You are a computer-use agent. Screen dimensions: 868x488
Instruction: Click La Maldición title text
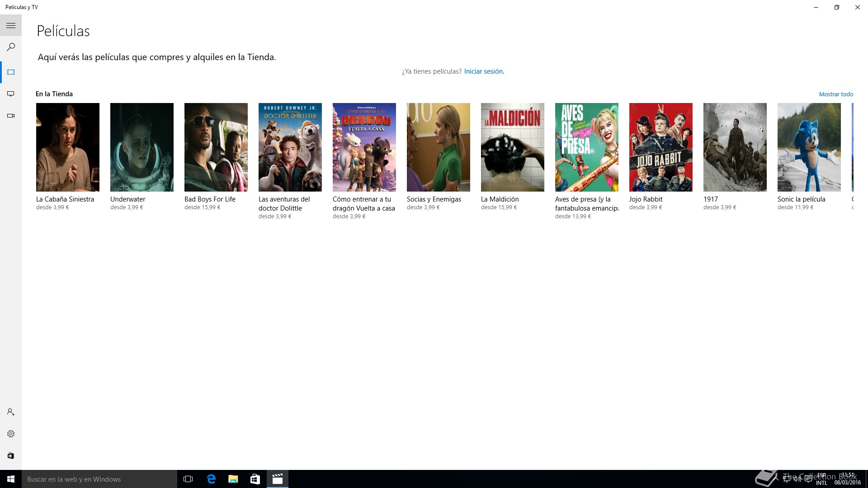[x=500, y=199]
